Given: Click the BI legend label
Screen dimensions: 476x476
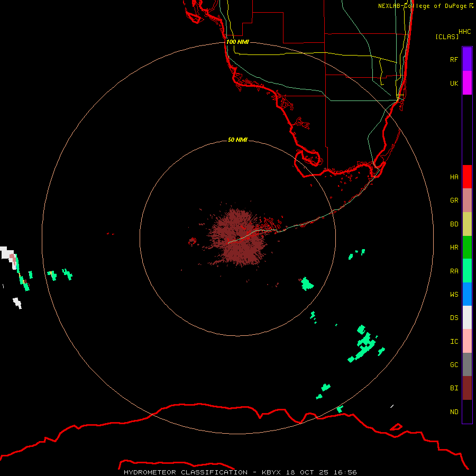Looking at the screenshot, I should 454,388.
